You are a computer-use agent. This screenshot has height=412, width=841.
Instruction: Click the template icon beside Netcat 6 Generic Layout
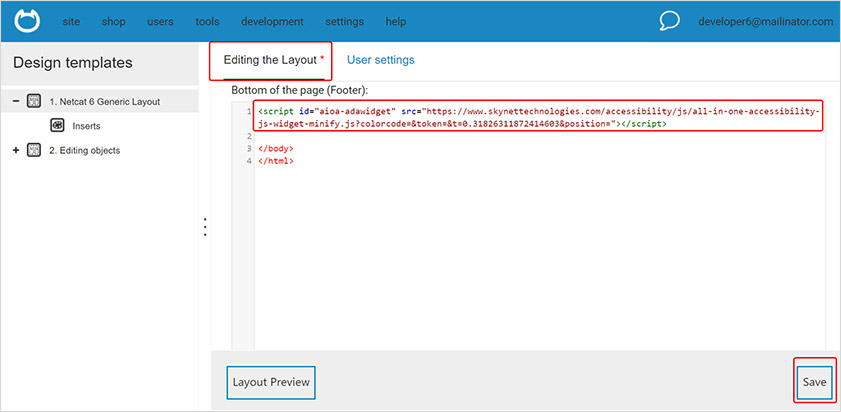[34, 101]
